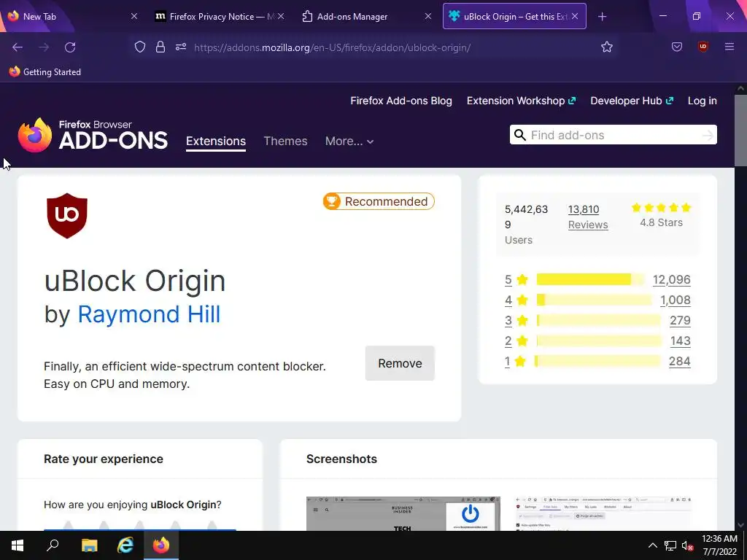
Task: Open the uBlock settings screenshot thumbnail
Action: coord(603,514)
